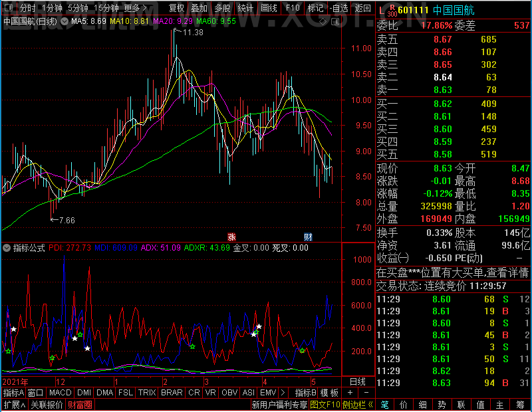This screenshot has height=412, width=532.
Task: Select the 价 price tab
Action: tap(404, 405)
